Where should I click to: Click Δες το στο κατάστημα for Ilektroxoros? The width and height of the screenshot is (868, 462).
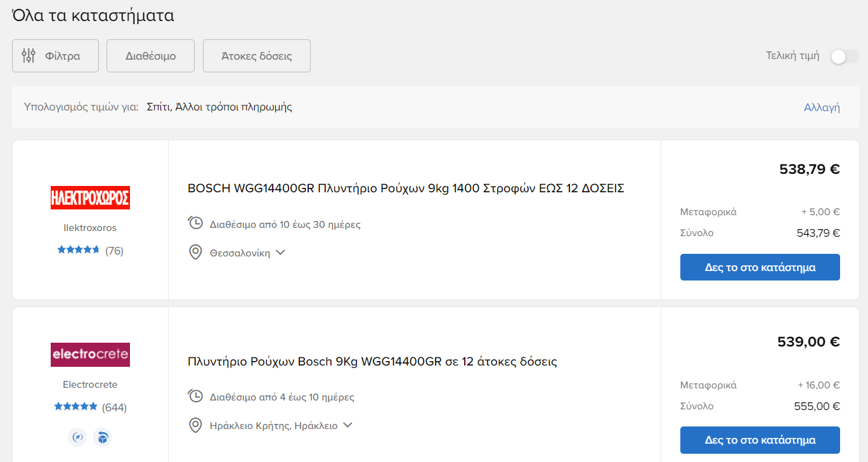coord(760,267)
